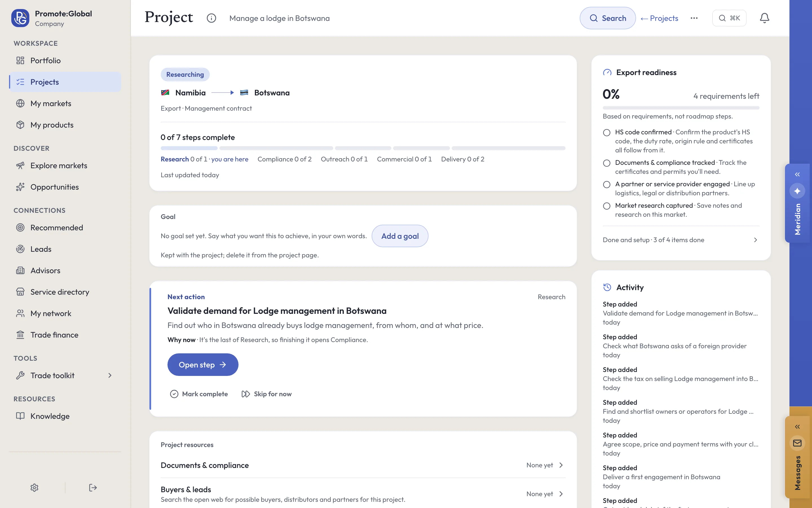The image size is (812, 508).
Task: Click the Messages envelope icon
Action: [797, 443]
